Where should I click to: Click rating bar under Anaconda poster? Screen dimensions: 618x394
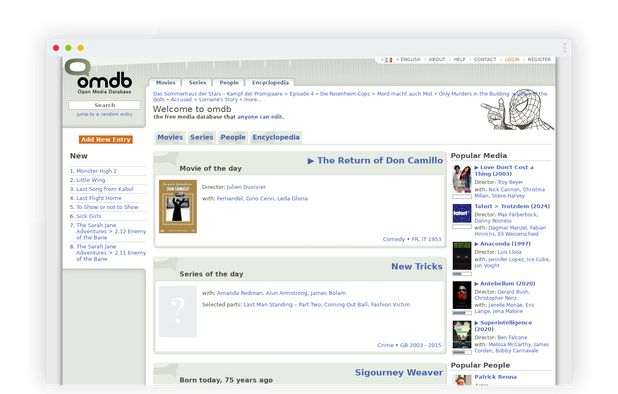[462, 273]
